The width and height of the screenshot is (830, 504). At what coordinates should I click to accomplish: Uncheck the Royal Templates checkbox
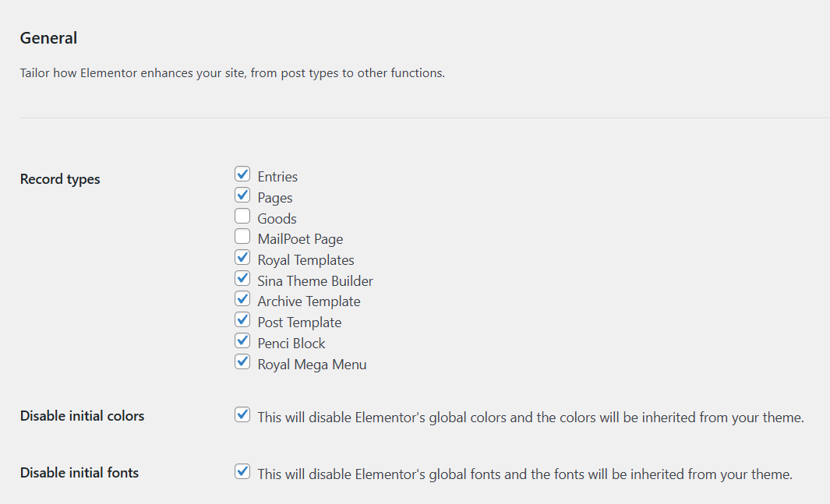tap(242, 258)
